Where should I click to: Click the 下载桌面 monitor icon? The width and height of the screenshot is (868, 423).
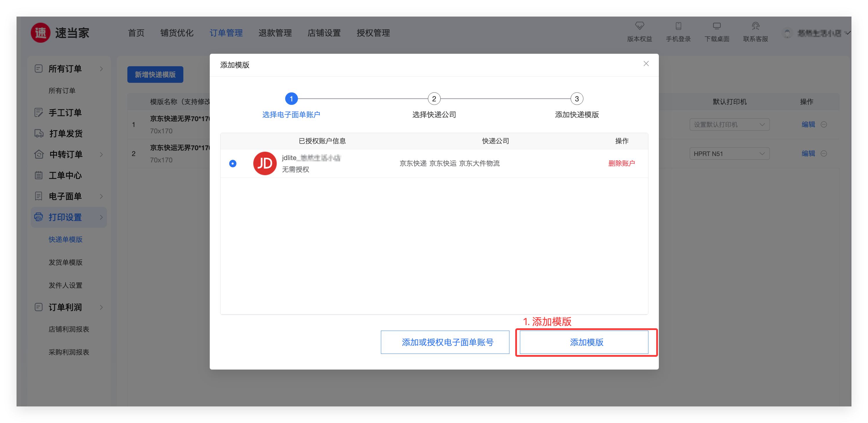pos(717,26)
